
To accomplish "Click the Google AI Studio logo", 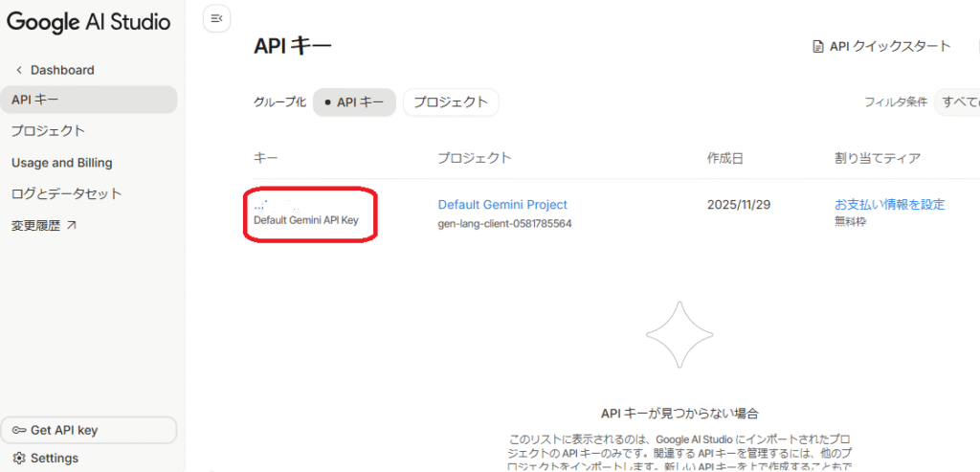I will pyautogui.click(x=89, y=21).
